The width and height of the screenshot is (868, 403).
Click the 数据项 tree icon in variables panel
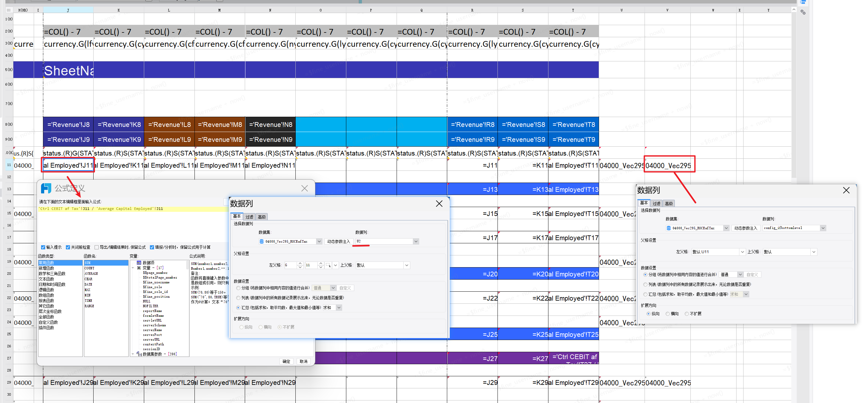click(x=139, y=263)
